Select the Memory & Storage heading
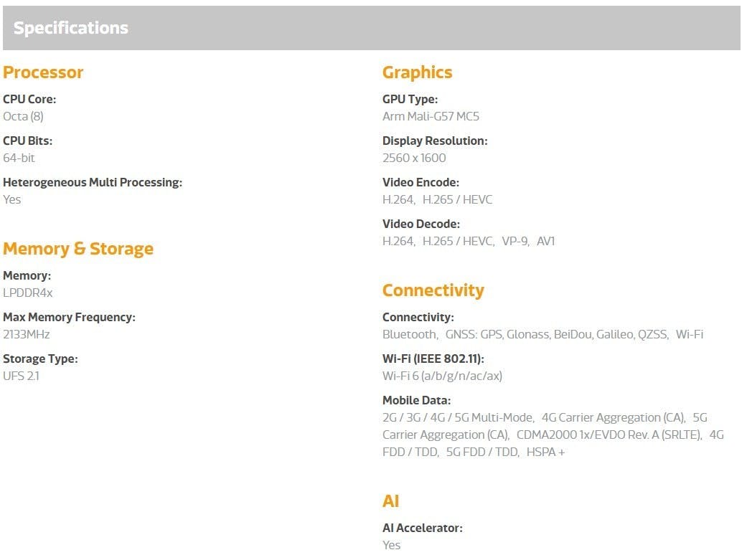The height and width of the screenshot is (560, 747). click(78, 249)
